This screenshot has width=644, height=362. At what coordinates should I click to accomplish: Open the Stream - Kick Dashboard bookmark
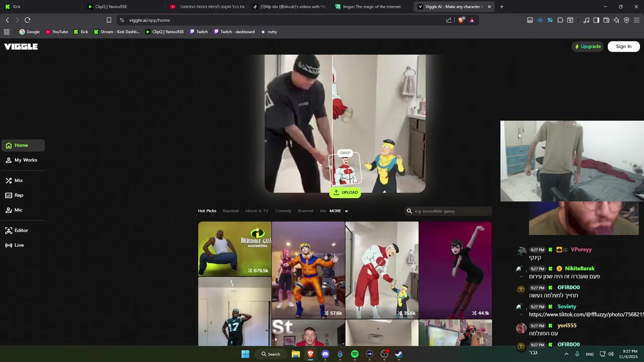tap(117, 32)
